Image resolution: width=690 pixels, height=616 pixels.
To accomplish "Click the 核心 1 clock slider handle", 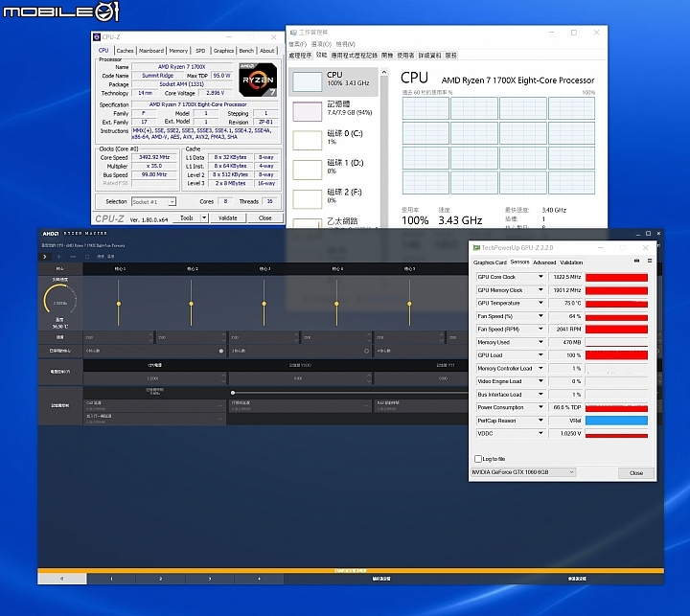I will (119, 304).
